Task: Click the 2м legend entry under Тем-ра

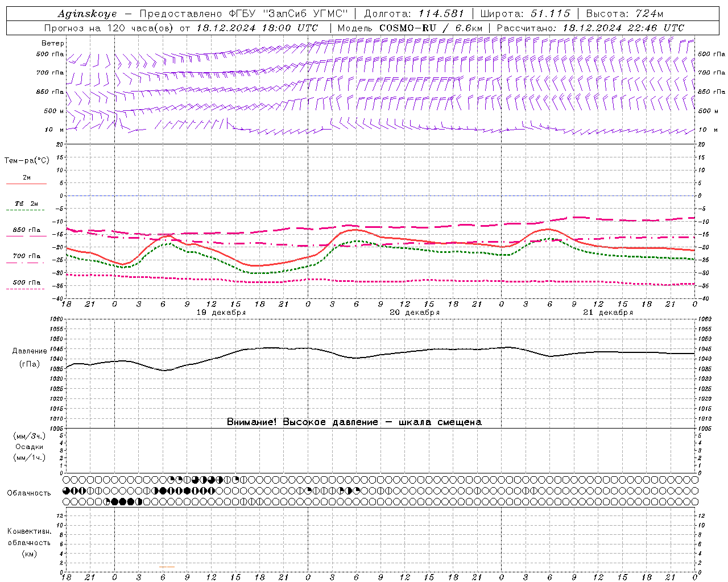Action: pos(27,178)
